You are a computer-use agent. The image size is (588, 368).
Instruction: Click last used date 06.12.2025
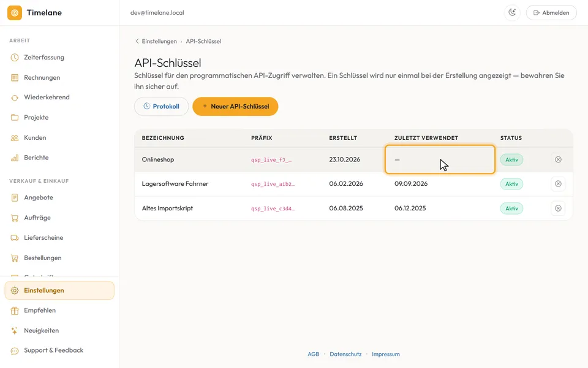click(410, 209)
